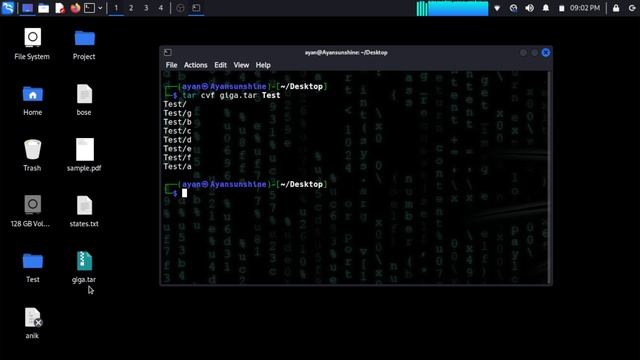The image size is (640, 360).
Task: Open the session logout icon in panel
Action: tap(632, 8)
